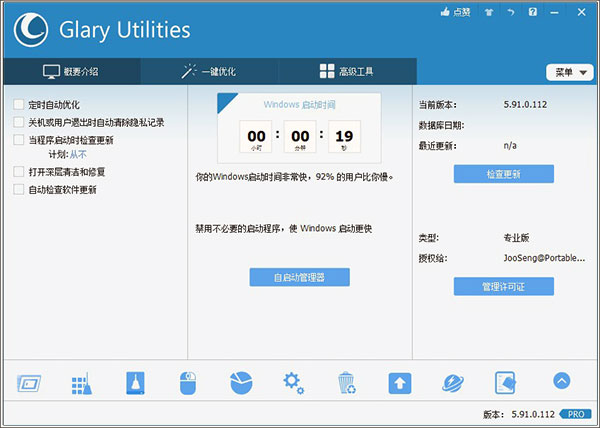The width and height of the screenshot is (600, 428).
Task: Open the registry cleaner grid-and-broom icon
Action: pos(81,383)
